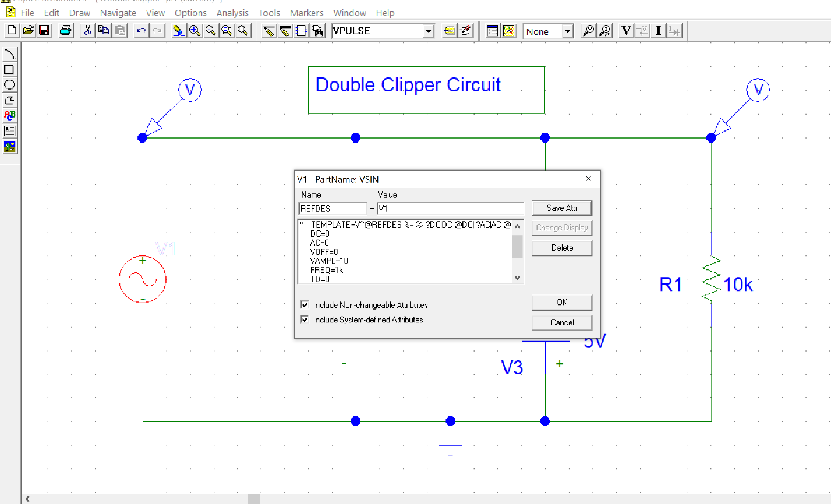Image resolution: width=831 pixels, height=504 pixels.
Task: Select the Zoom In tool
Action: (x=195, y=30)
